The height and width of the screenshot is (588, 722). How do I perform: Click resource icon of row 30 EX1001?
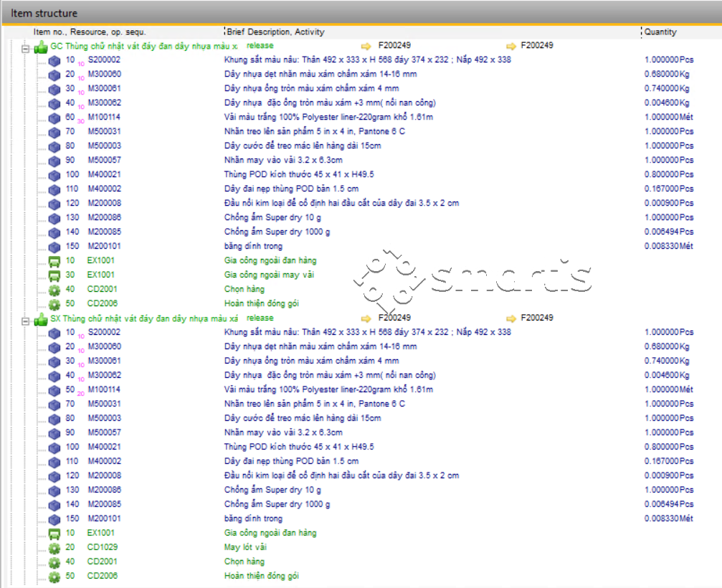[x=54, y=276]
